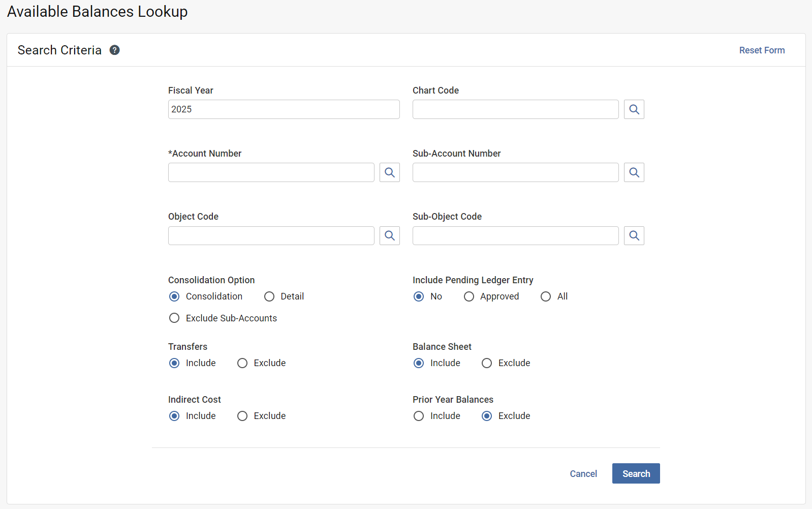Set Balance Sheet to Include
This screenshot has width=812, height=509.
(x=419, y=363)
